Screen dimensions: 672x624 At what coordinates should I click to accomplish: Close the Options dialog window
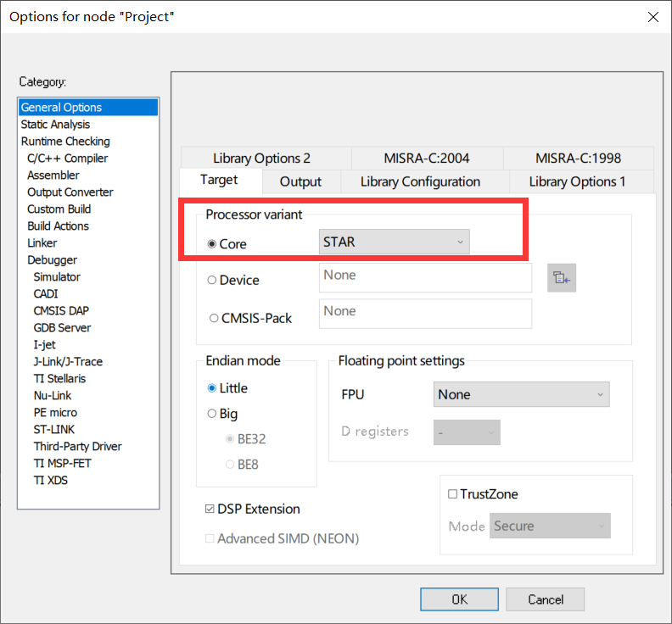[652, 17]
